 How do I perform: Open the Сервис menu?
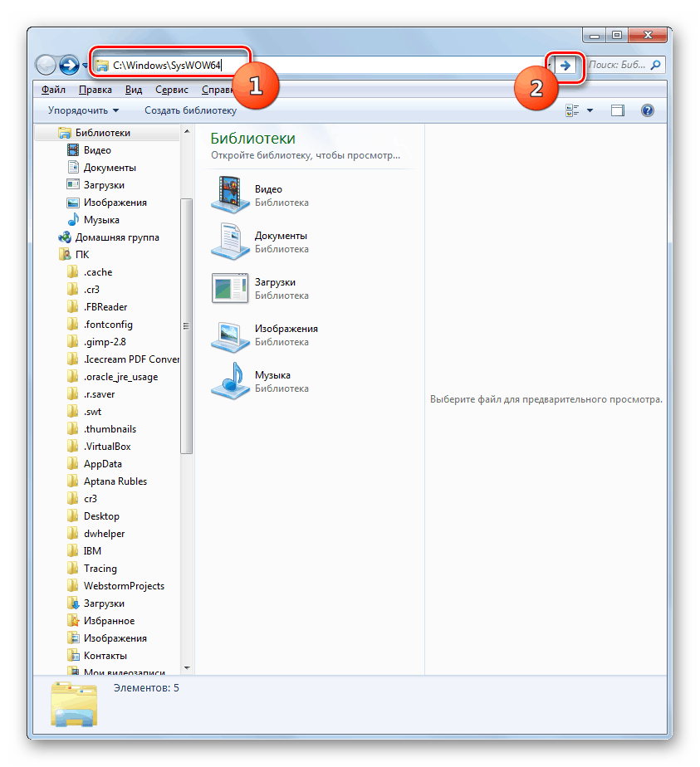[x=172, y=90]
